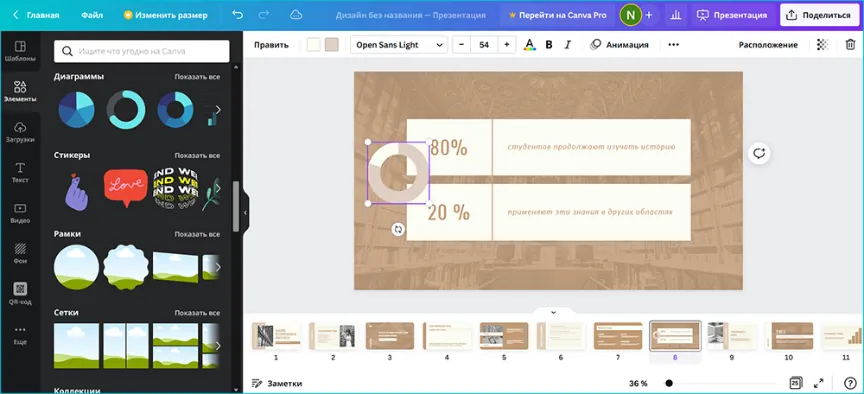Show all Диаграммы items

pos(197,77)
